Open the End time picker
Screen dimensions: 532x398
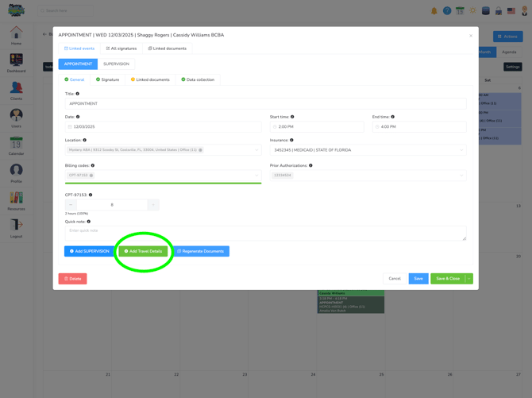(419, 126)
